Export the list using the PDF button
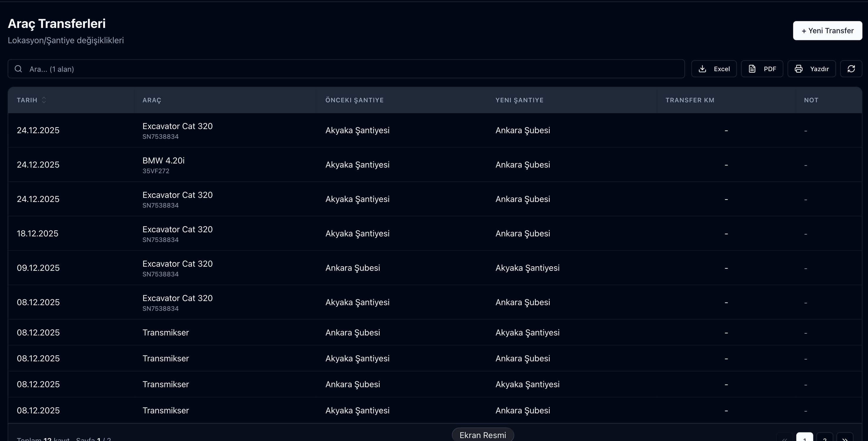 click(762, 69)
